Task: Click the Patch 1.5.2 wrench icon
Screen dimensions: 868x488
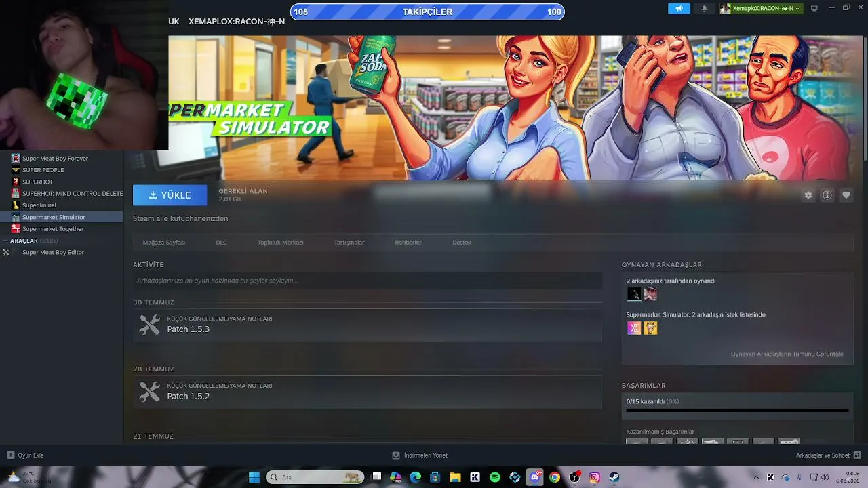Action: [x=149, y=392]
